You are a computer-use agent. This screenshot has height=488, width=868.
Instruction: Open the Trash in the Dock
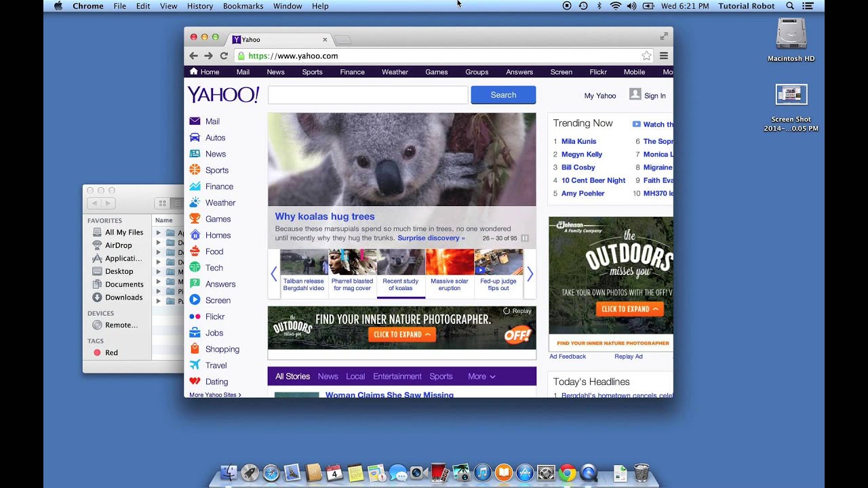pos(642,472)
